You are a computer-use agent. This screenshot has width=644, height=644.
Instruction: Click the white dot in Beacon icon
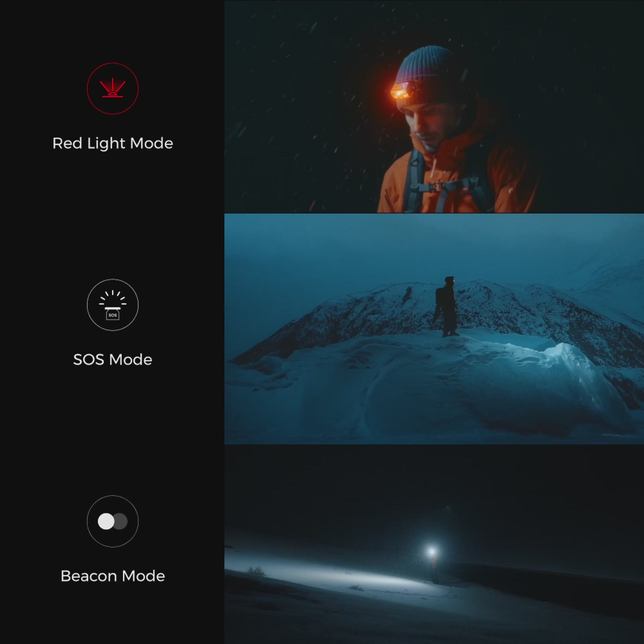(x=106, y=521)
